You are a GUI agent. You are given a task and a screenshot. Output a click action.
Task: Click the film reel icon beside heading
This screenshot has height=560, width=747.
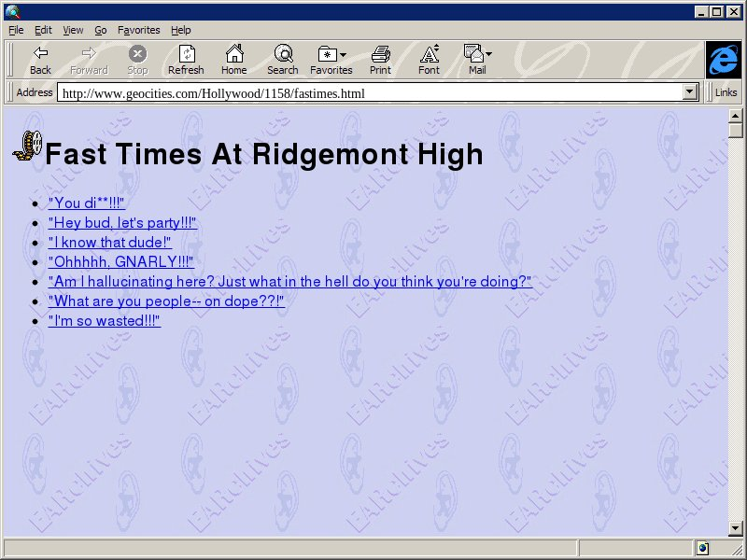coord(28,146)
